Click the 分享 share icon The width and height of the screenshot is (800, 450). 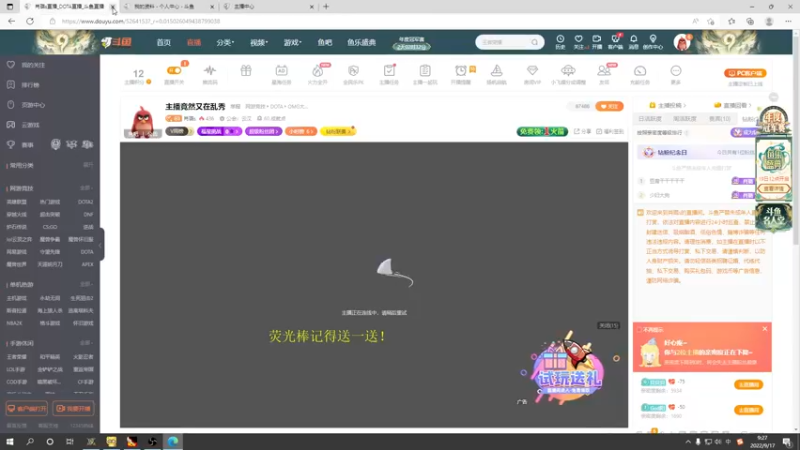582,131
